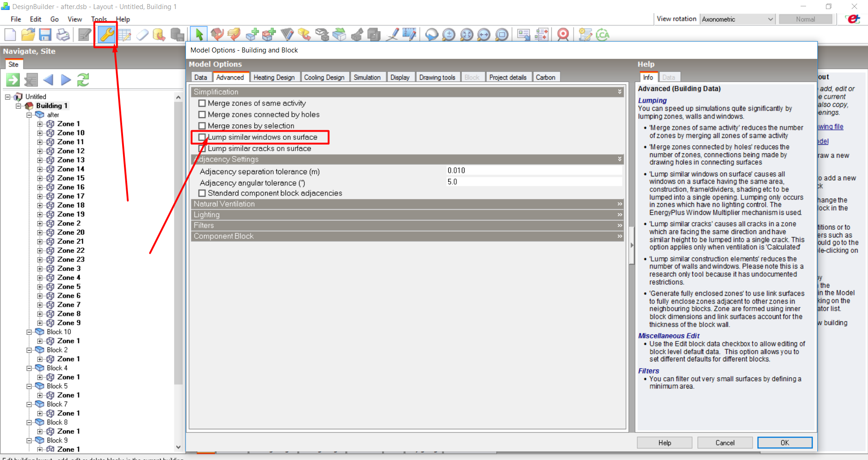
Task: Save the model with the floppy disk icon
Action: (x=45, y=34)
